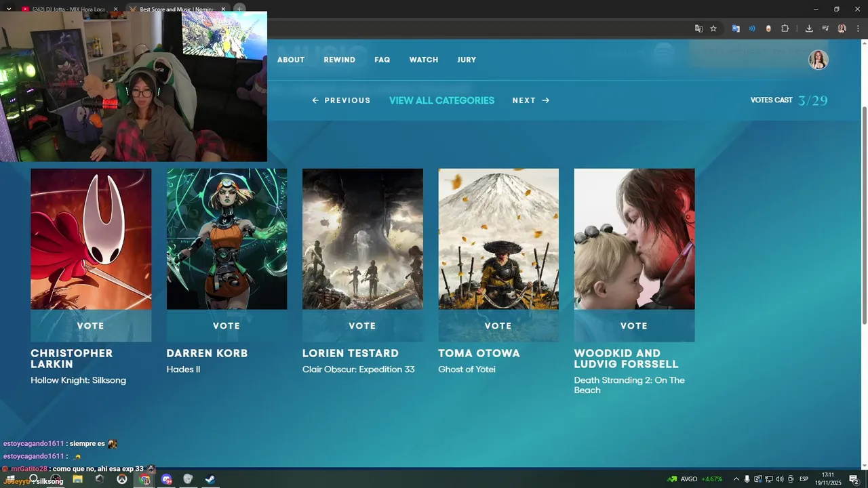The height and width of the screenshot is (488, 868).
Task: Open the media control playlist icon
Action: tap(825, 28)
